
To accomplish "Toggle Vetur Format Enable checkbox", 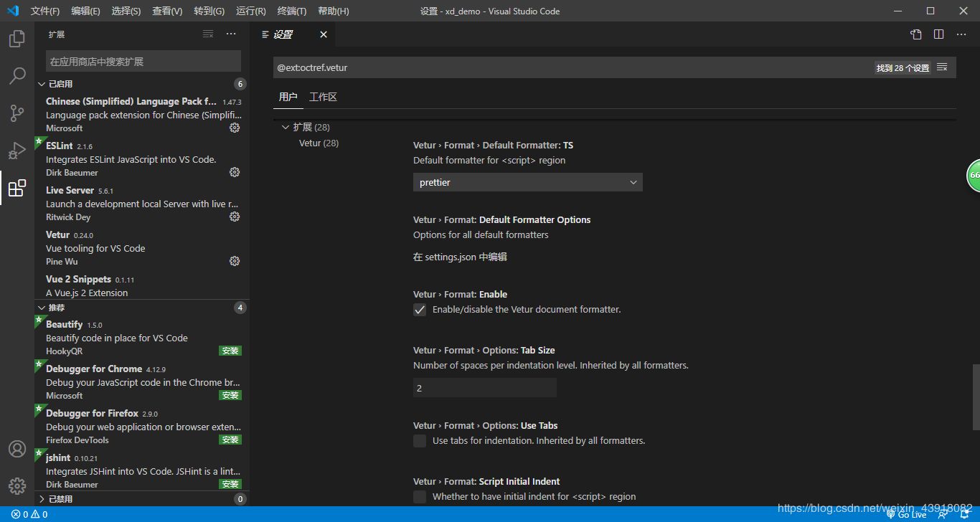I will pyautogui.click(x=420, y=310).
